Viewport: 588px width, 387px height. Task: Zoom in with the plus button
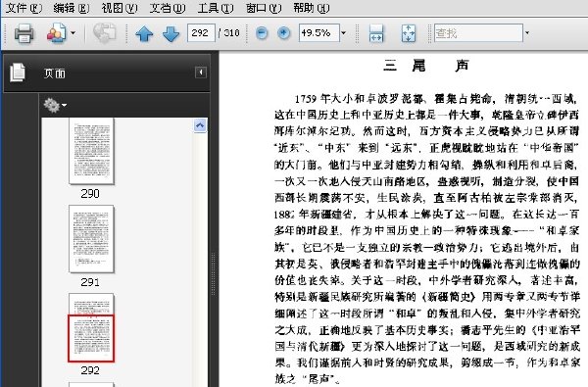pyautogui.click(x=284, y=33)
